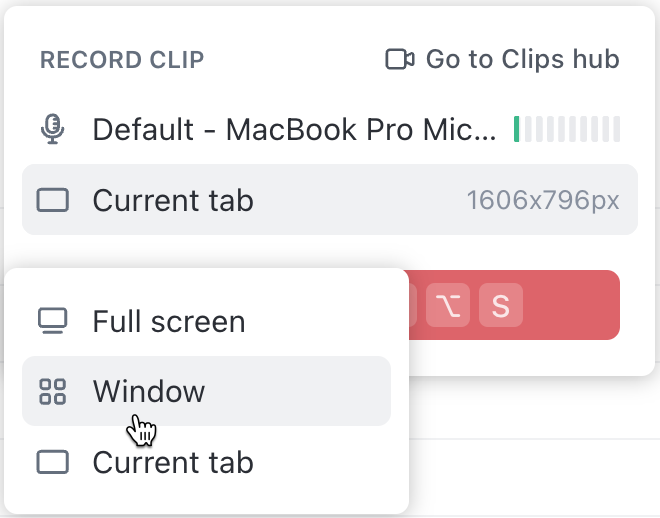Choose the Window capture option
The height and width of the screenshot is (518, 660).
tap(149, 391)
